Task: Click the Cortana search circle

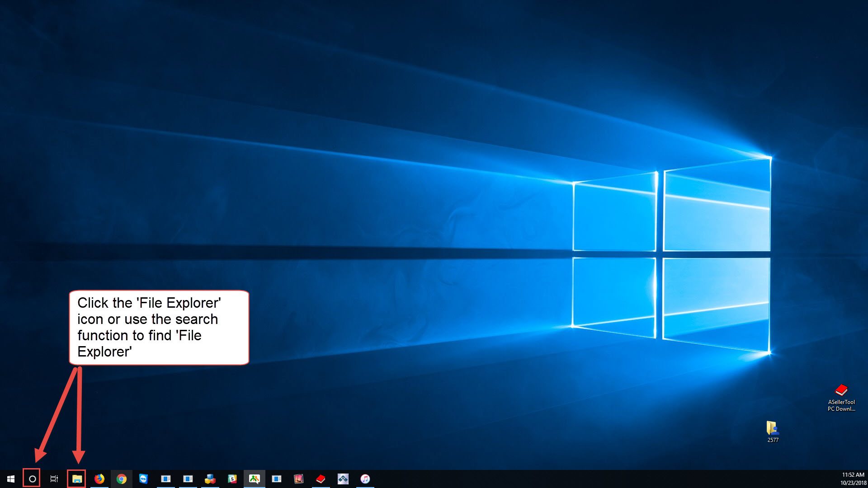Action: click(32, 479)
